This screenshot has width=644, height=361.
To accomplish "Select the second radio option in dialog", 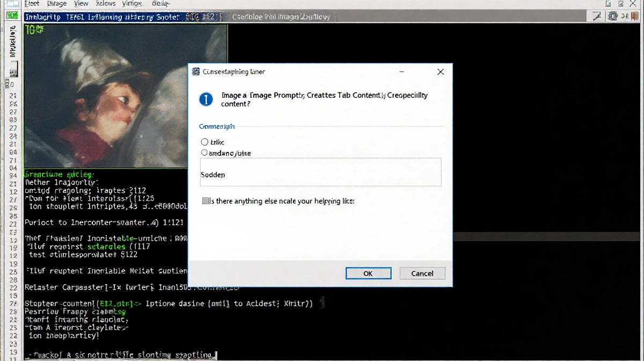I will [204, 153].
